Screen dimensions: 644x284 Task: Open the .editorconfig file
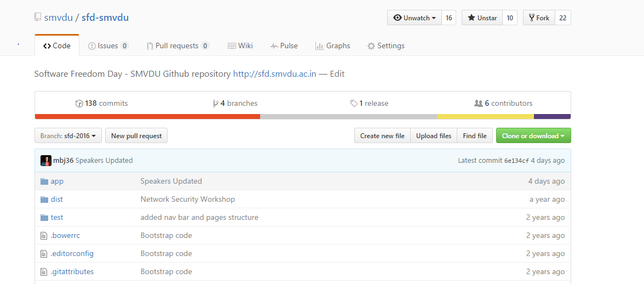tap(72, 254)
